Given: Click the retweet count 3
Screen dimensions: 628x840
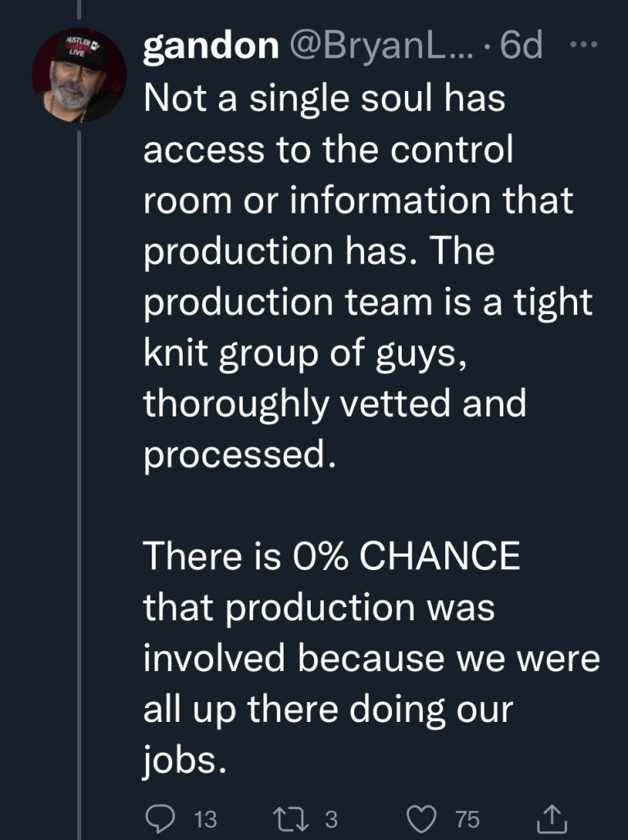Looking at the screenshot, I should point(331,819).
